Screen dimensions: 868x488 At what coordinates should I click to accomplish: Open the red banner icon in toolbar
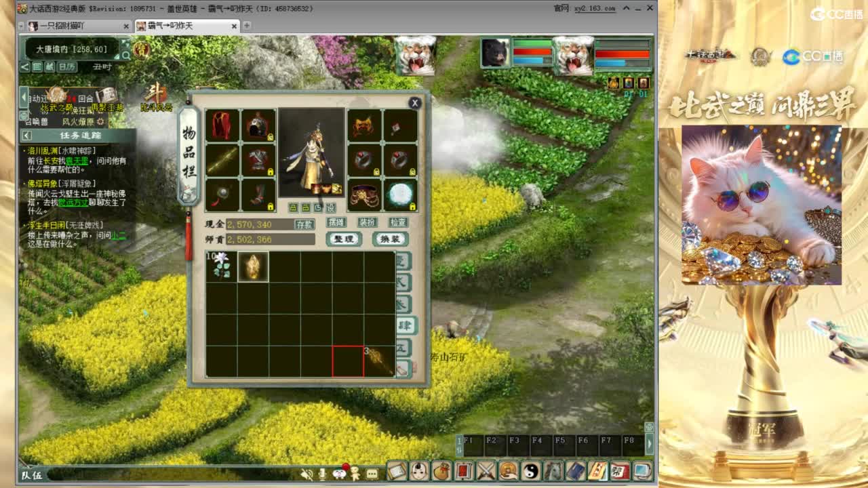coord(464,470)
